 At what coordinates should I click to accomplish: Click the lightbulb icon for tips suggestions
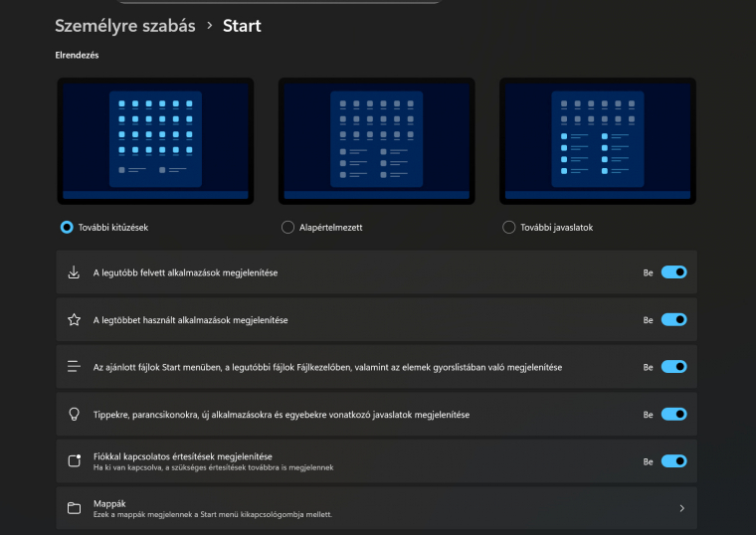pyautogui.click(x=74, y=414)
